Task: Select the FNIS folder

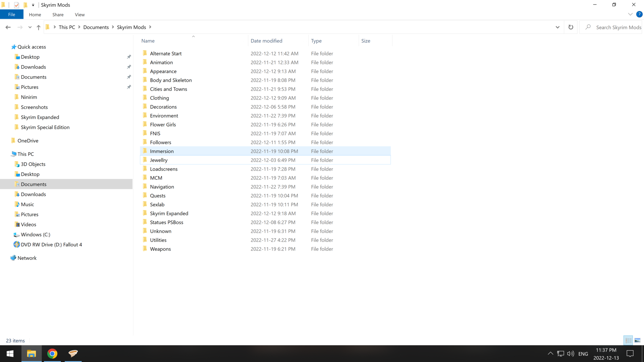Action: (265, 133)
